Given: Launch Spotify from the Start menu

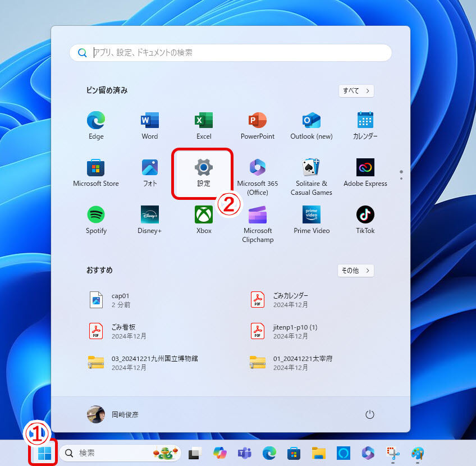Looking at the screenshot, I should 96,220.
